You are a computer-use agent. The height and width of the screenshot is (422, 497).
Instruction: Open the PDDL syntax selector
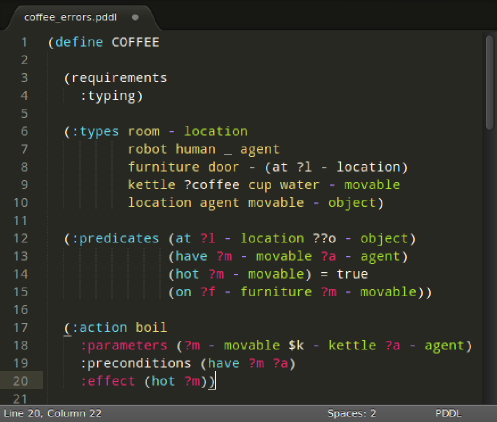448,413
